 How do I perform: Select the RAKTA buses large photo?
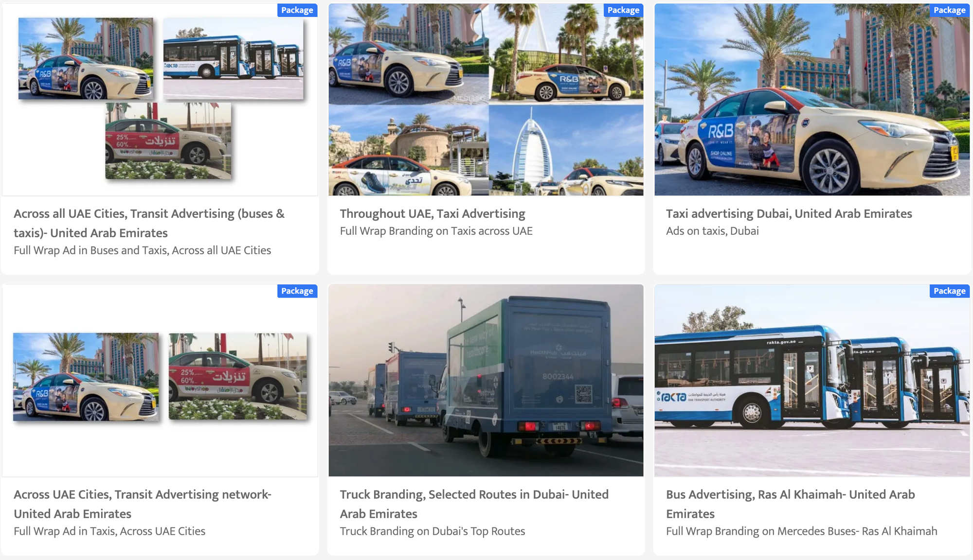pyautogui.click(x=812, y=380)
